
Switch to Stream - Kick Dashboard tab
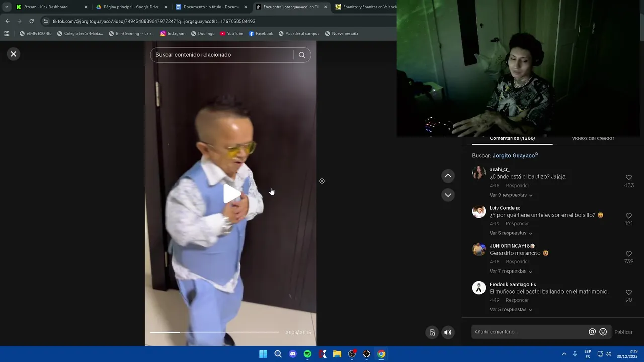click(x=52, y=7)
